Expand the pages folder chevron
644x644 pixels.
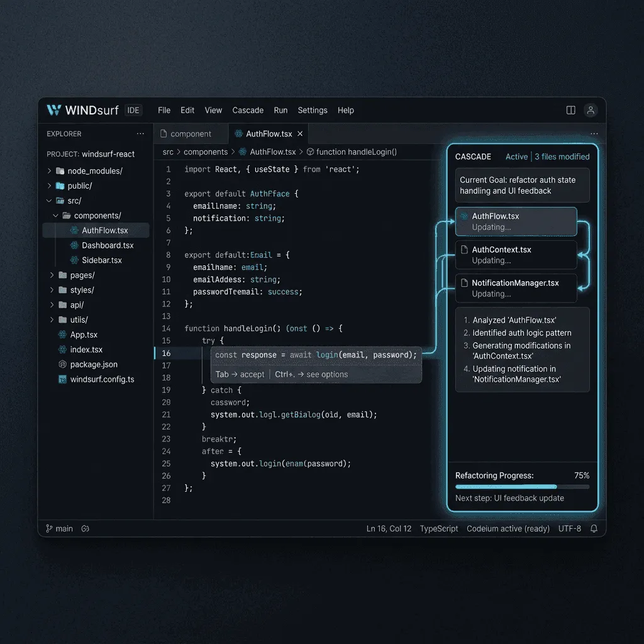pyautogui.click(x=52, y=275)
